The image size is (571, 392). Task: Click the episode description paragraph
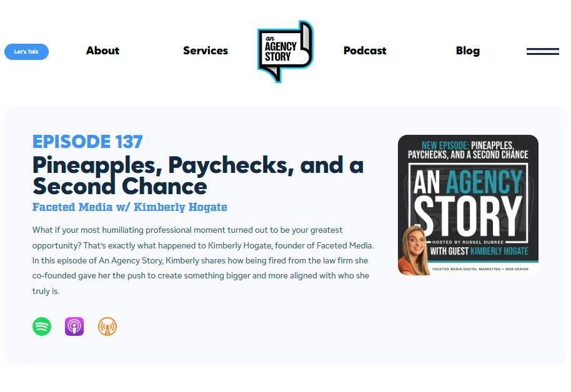coord(203,260)
